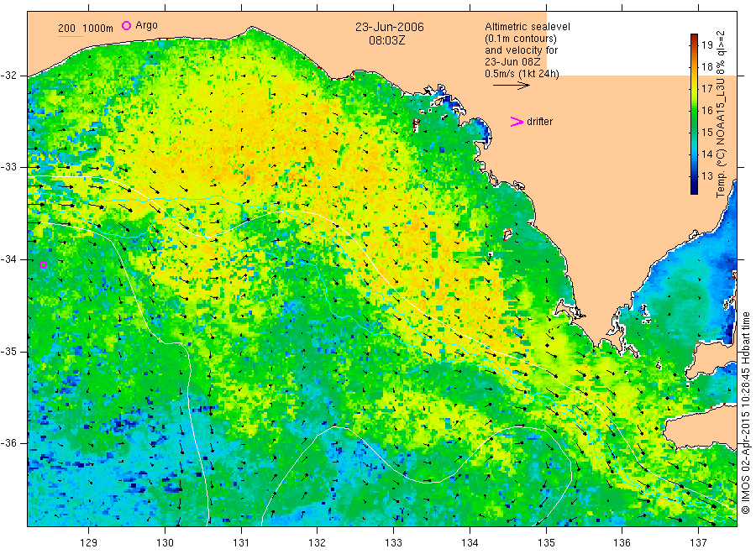Click the cyan depth contour legend line
The image size is (756, 554).
[x=71, y=36]
